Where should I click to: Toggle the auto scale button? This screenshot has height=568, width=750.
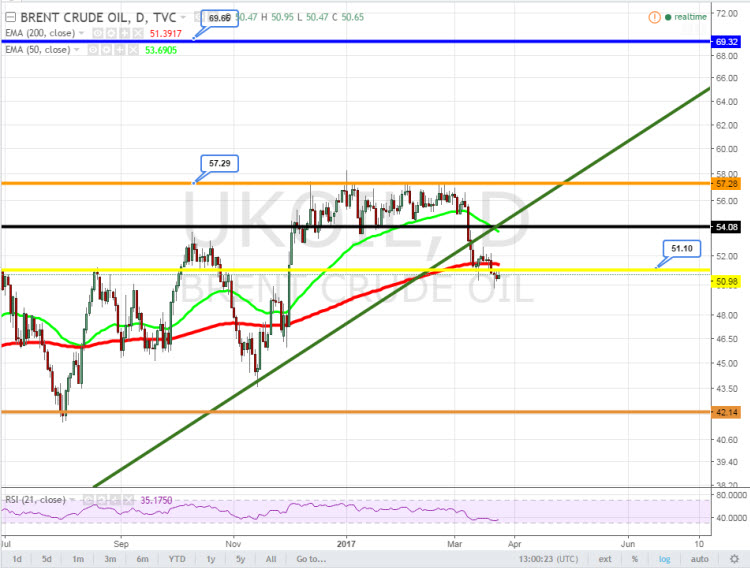699,559
